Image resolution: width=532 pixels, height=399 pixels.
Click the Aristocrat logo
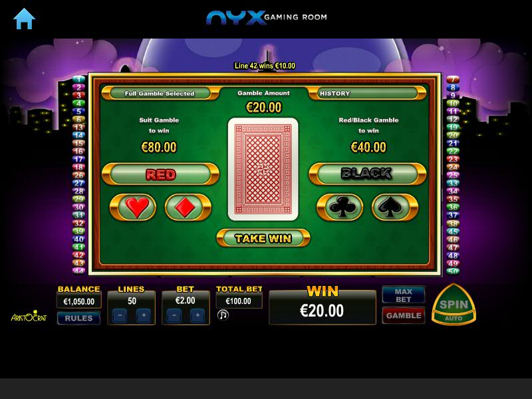pyautogui.click(x=29, y=317)
